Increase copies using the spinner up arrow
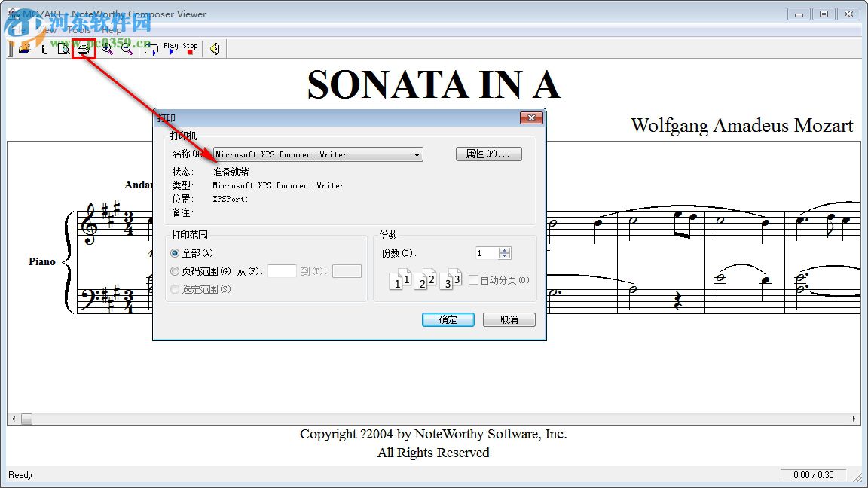 coord(505,249)
